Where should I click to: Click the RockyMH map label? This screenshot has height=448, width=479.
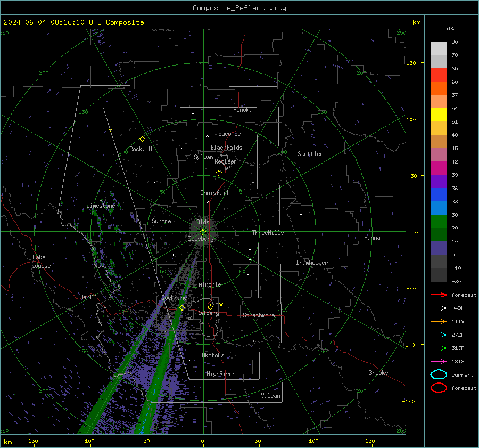pyautogui.click(x=141, y=149)
